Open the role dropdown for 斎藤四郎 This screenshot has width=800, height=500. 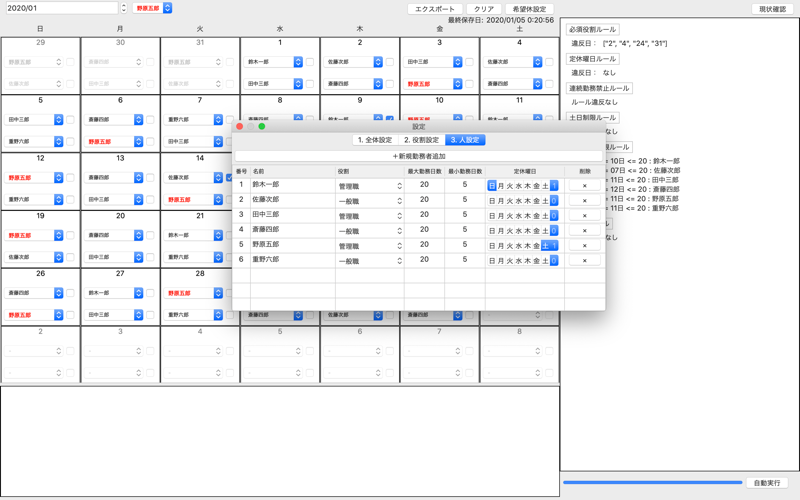(x=370, y=231)
